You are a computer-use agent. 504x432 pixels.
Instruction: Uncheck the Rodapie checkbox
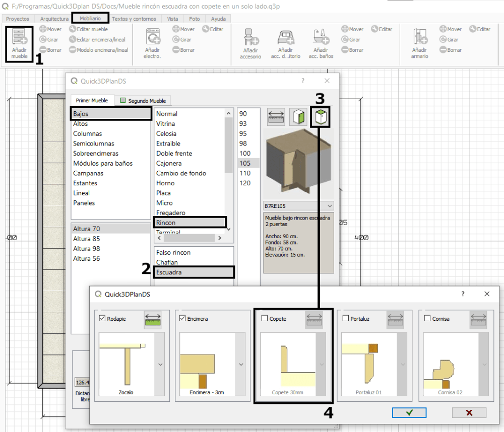click(x=103, y=318)
